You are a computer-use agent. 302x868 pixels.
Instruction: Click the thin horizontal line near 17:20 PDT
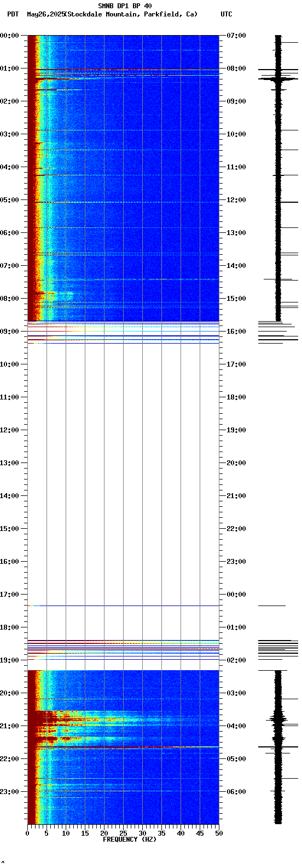(123, 606)
